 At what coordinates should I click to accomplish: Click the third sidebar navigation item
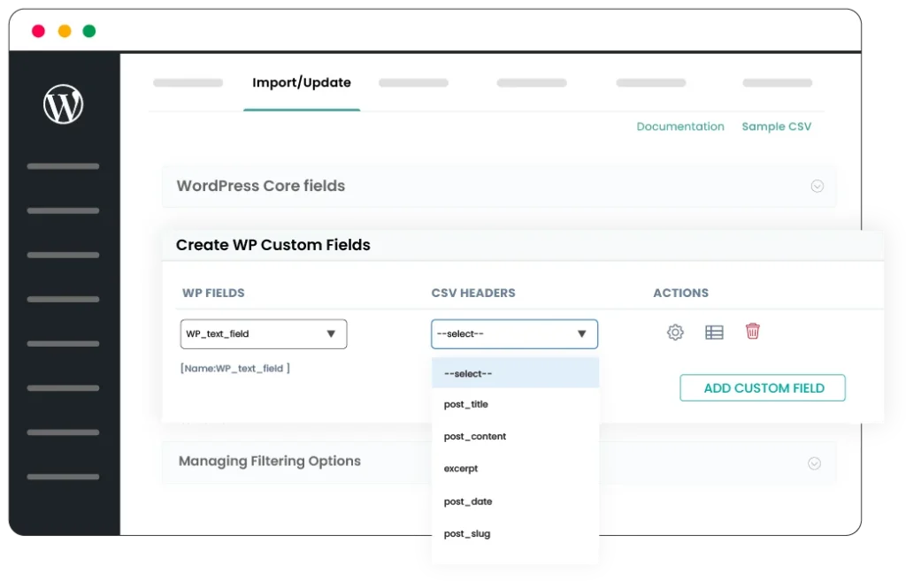(x=62, y=255)
